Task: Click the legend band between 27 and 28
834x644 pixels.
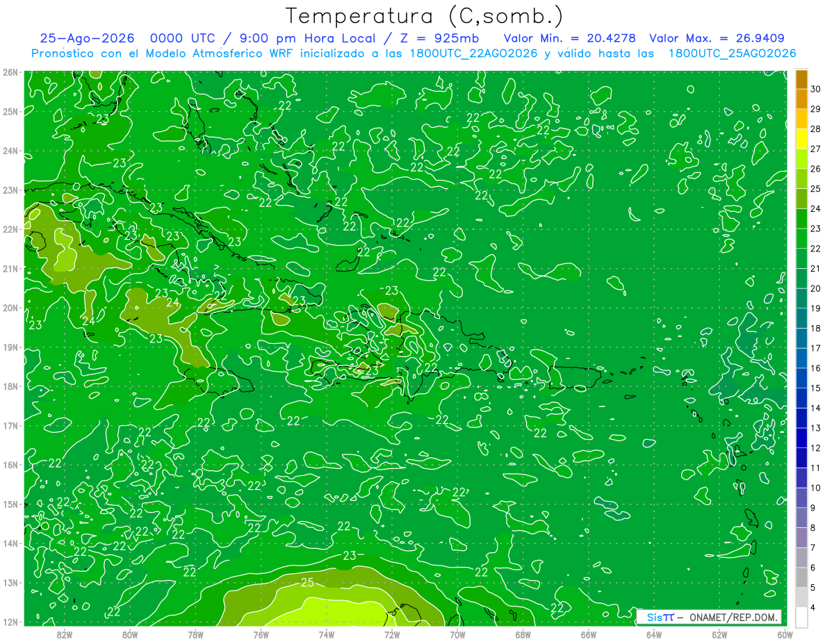Action: [801, 139]
